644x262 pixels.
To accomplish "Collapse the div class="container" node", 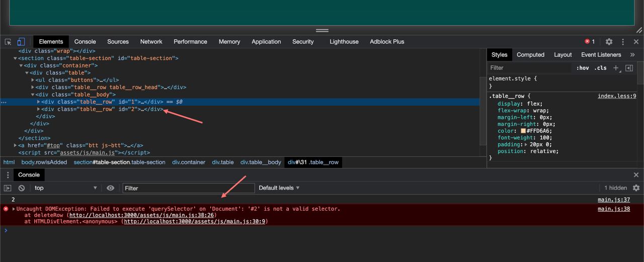I will (21, 65).
